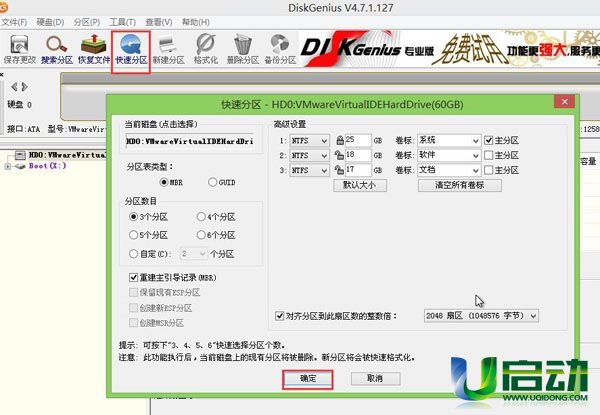Select GUID partition table type
600x415 pixels.
tap(212, 182)
